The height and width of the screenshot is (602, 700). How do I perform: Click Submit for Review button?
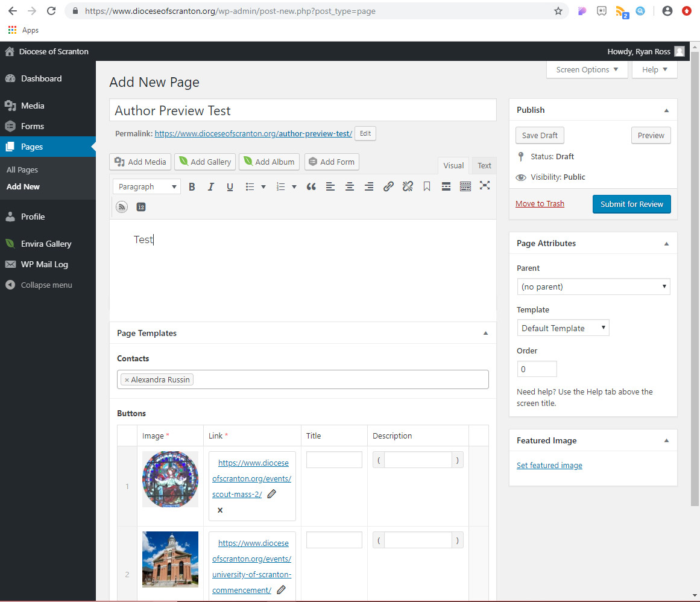tap(631, 204)
